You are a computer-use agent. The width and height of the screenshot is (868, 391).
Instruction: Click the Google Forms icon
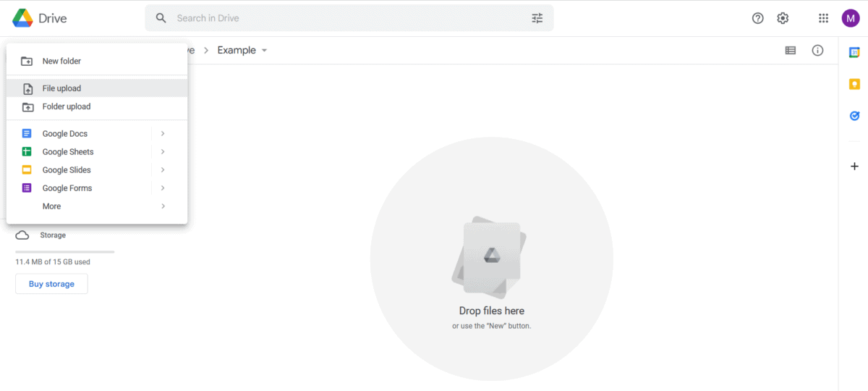(27, 188)
